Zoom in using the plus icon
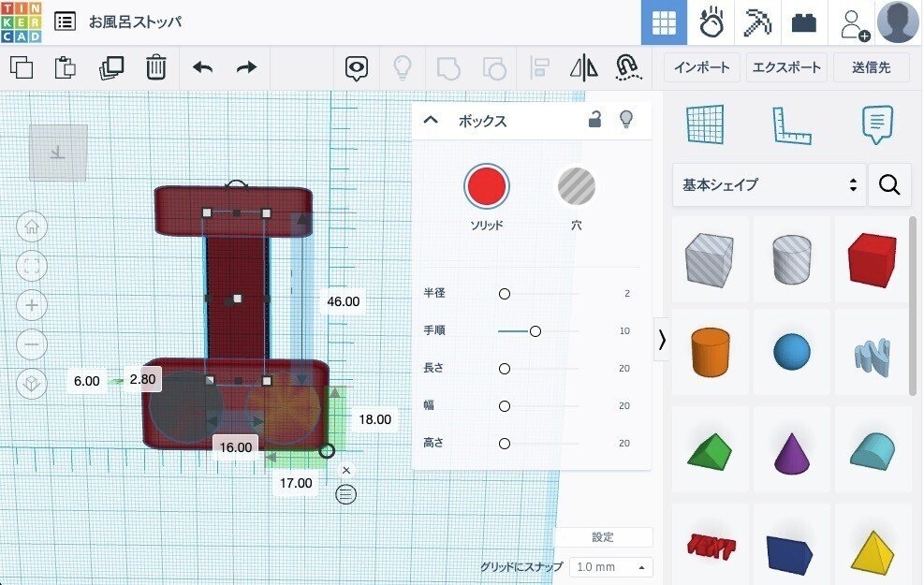Image resolution: width=924 pixels, height=585 pixels. pos(31,305)
